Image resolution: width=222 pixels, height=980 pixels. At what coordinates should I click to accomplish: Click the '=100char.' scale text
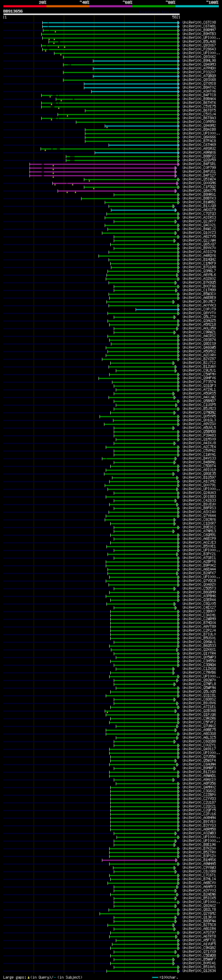[168, 977]
